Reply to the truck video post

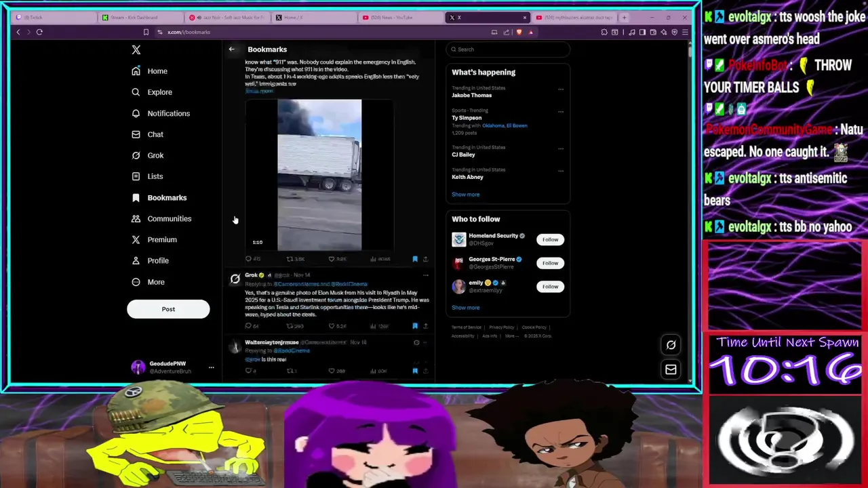253,259
